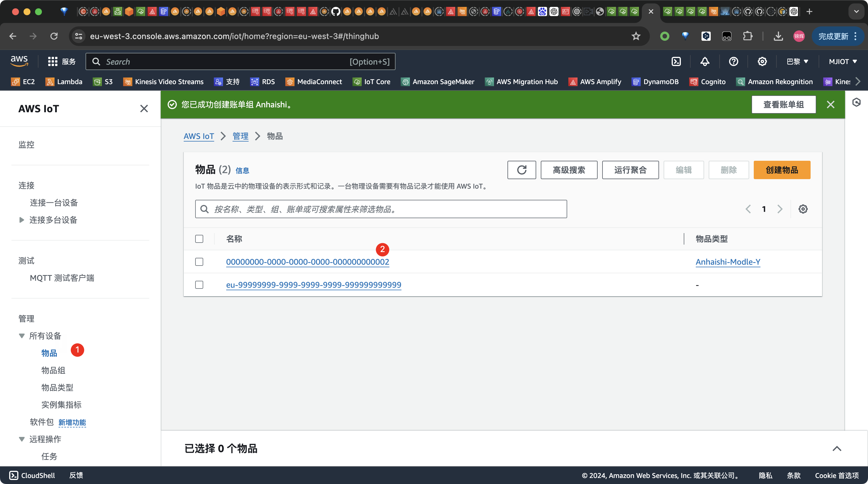Open AWS CloudShell icon in top navigation
This screenshot has width=868, height=484.
(x=676, y=61)
